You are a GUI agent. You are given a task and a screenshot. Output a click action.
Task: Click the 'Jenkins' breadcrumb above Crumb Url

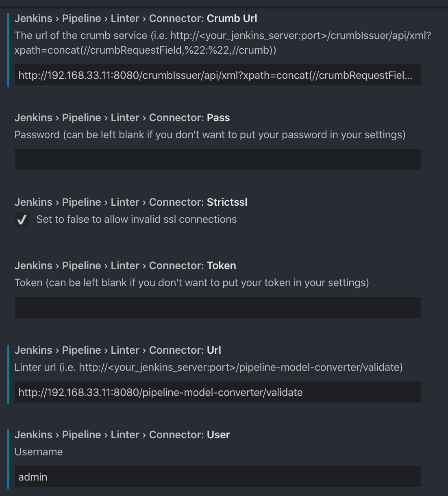[x=33, y=18]
